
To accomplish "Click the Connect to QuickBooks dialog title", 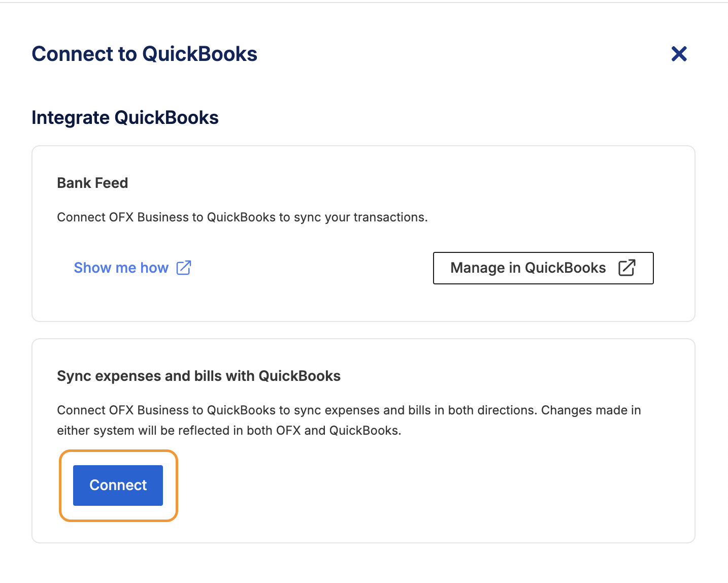I will [144, 54].
